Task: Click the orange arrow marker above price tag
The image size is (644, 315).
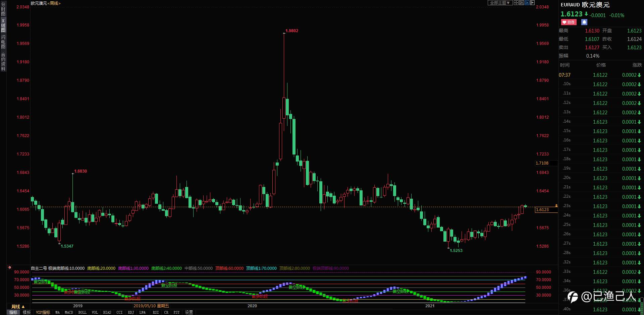Action: click(x=556, y=205)
